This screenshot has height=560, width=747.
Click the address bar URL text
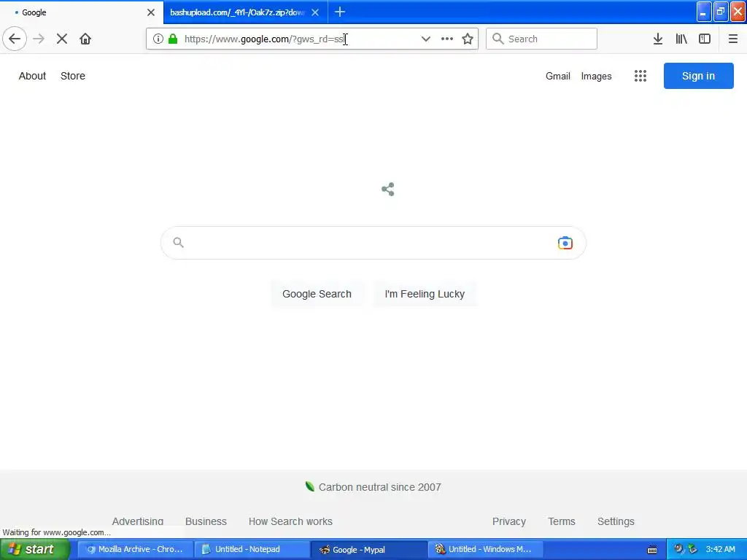pyautogui.click(x=264, y=39)
